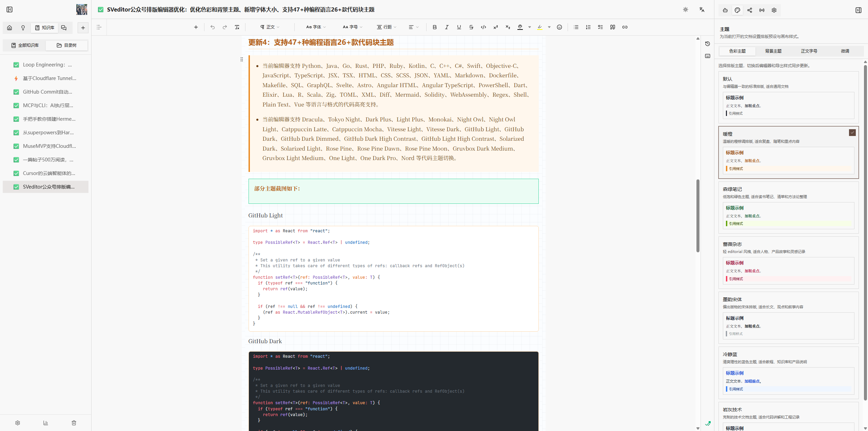Apply underline formatting

[x=459, y=27]
